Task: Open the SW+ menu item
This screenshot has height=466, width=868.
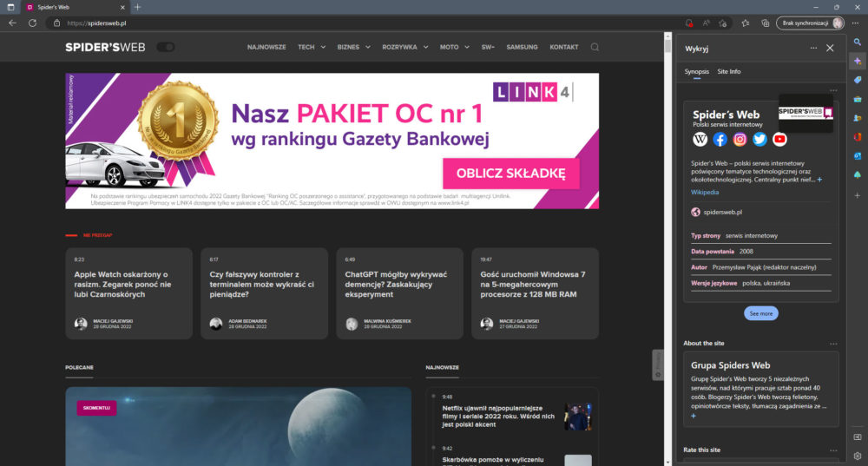Action: (x=488, y=47)
